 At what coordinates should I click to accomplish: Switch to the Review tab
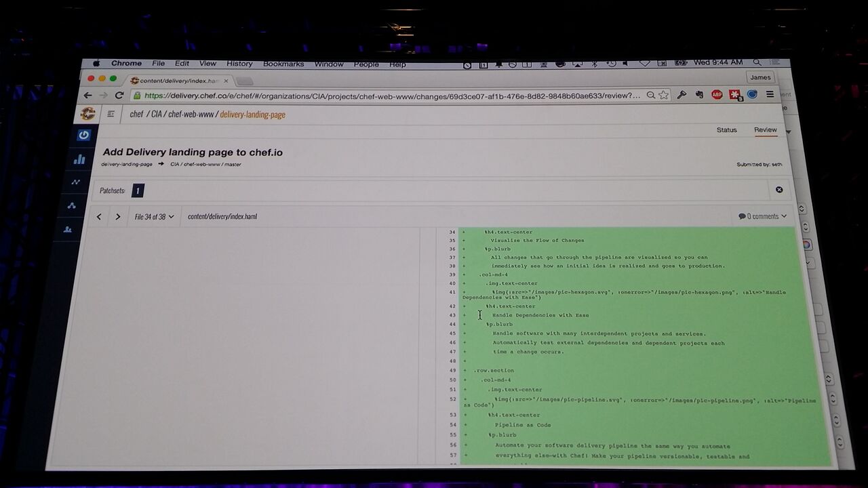coord(766,129)
